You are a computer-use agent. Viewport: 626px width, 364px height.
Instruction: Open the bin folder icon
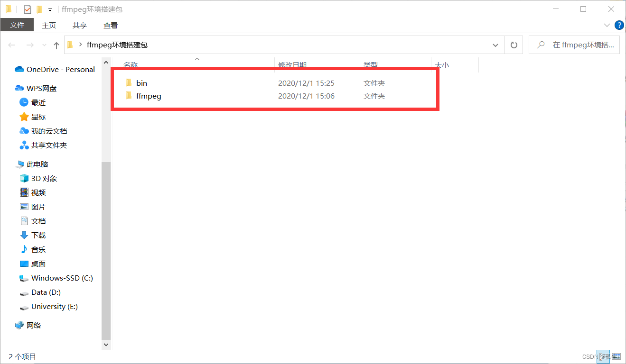[x=128, y=83]
